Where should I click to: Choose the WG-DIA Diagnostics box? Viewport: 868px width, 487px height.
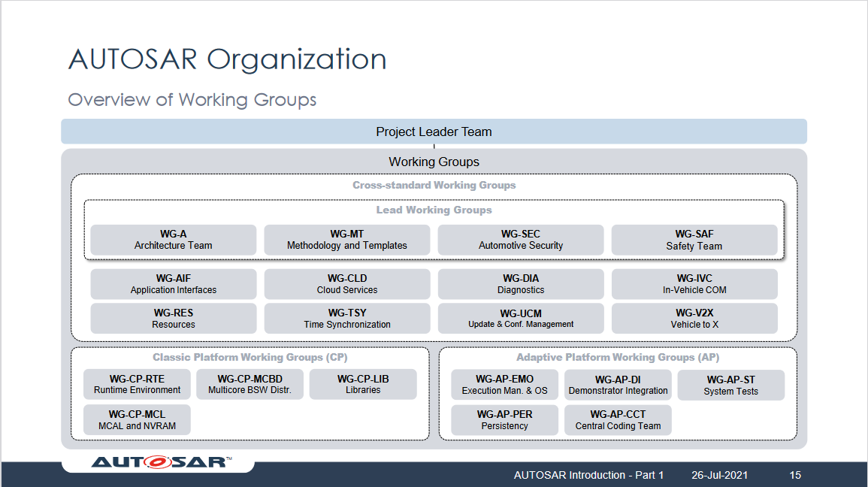(521, 284)
